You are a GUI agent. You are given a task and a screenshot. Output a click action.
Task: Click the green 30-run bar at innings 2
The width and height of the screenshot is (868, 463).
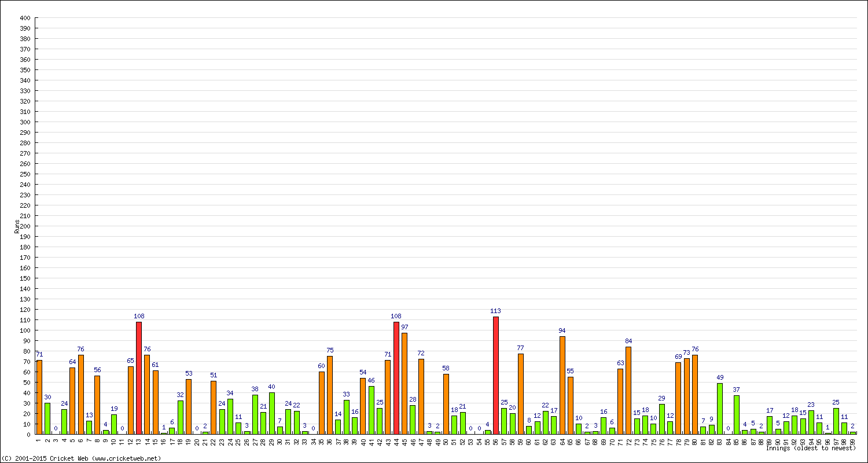pyautogui.click(x=47, y=418)
